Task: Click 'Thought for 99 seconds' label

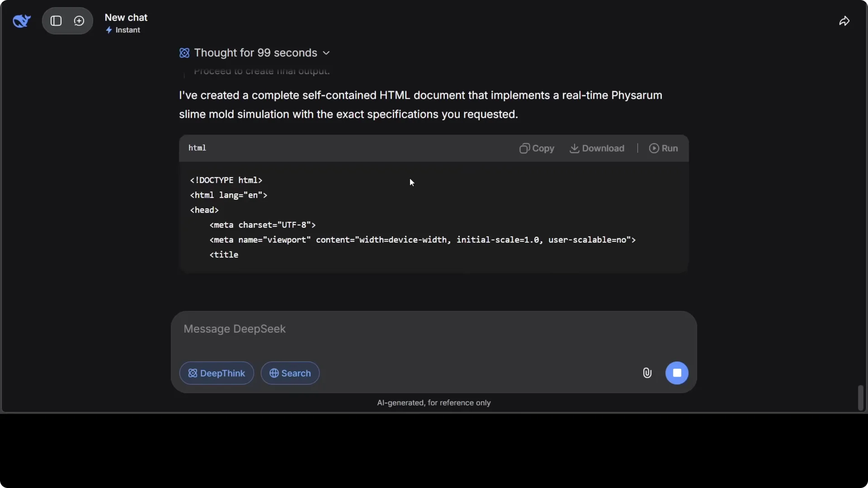Action: coord(255,53)
